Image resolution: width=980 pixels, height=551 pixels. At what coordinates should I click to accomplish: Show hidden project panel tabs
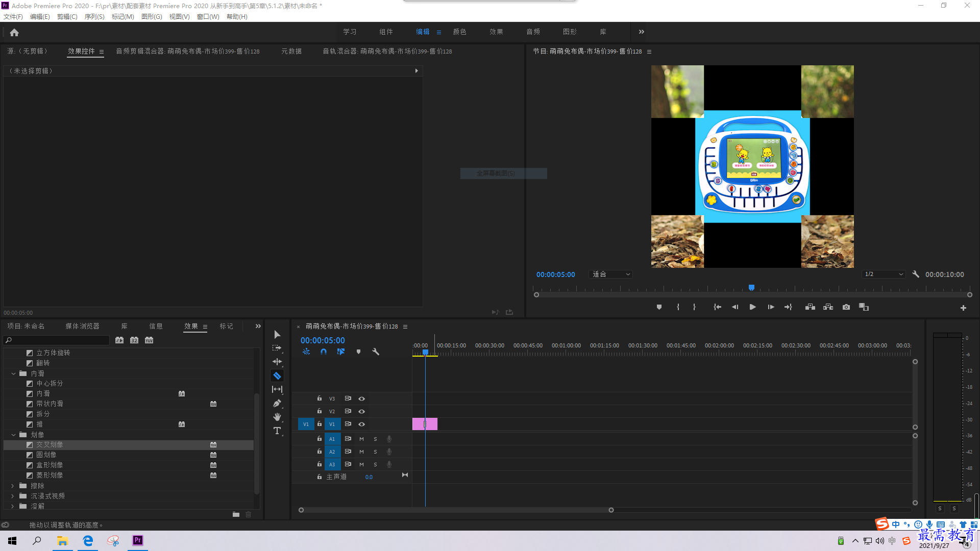click(x=258, y=326)
